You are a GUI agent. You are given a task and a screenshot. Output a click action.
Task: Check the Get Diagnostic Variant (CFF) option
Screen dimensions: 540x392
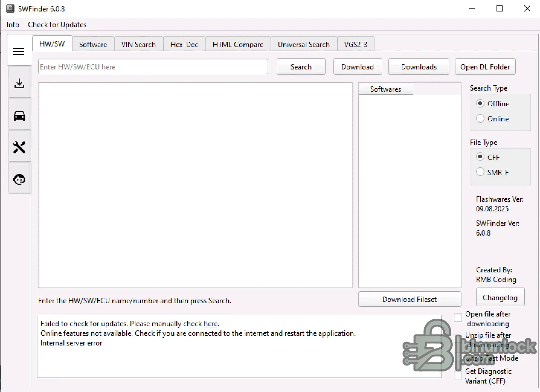458,374
